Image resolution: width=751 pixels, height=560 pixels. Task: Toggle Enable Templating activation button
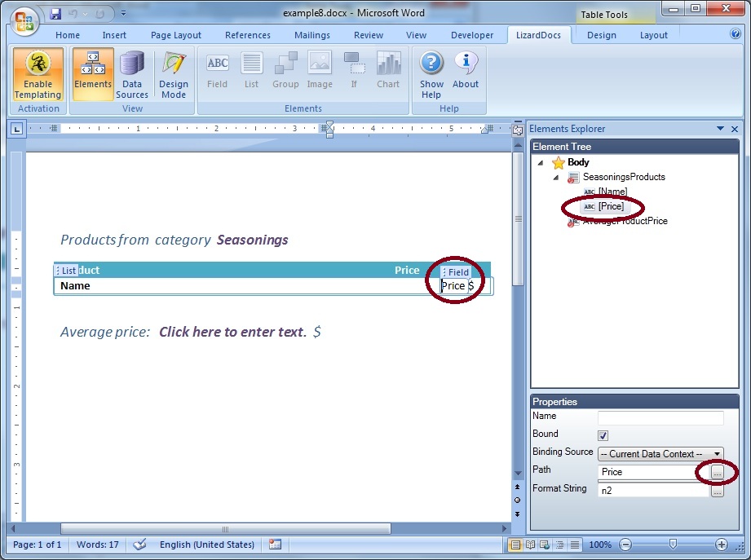coord(38,74)
